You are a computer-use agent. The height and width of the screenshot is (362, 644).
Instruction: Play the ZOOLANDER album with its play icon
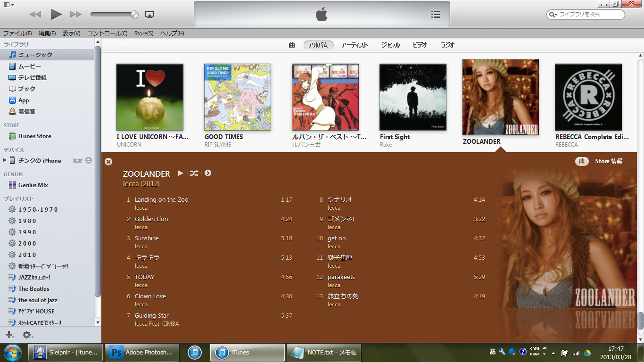point(181,173)
